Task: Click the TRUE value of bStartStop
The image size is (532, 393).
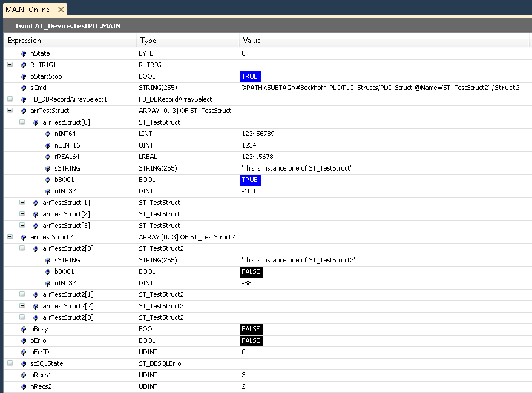Action: click(251, 77)
